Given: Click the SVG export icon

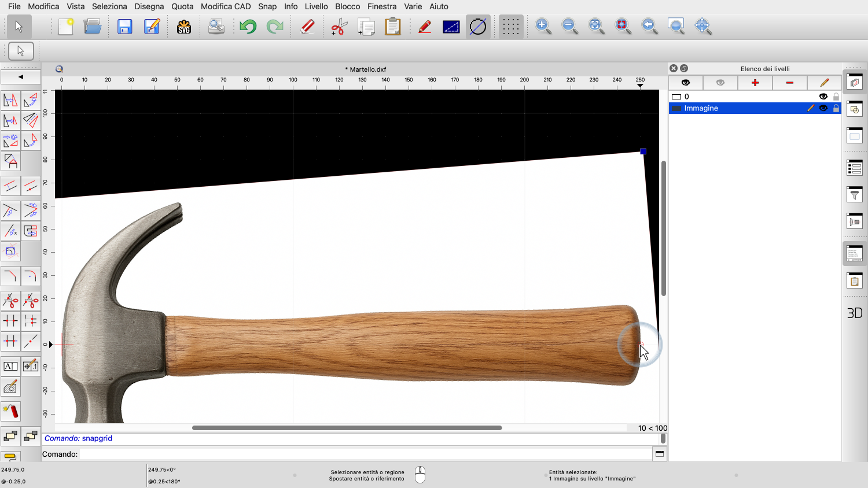Looking at the screenshot, I should coord(183,27).
